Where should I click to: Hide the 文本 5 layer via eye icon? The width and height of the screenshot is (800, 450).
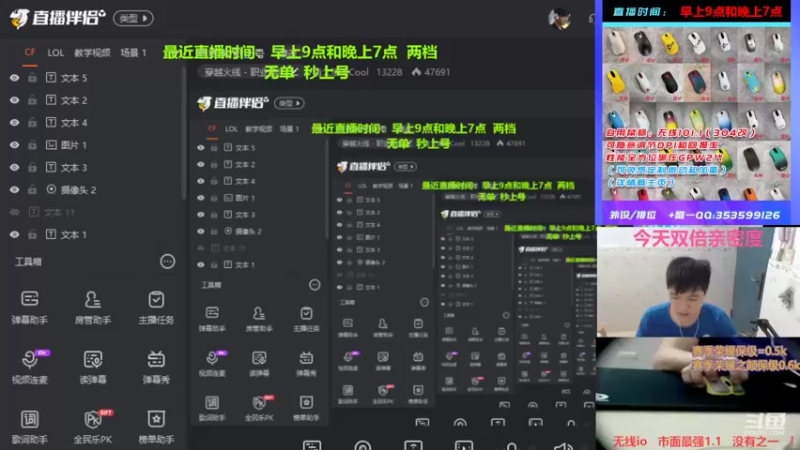[14, 78]
